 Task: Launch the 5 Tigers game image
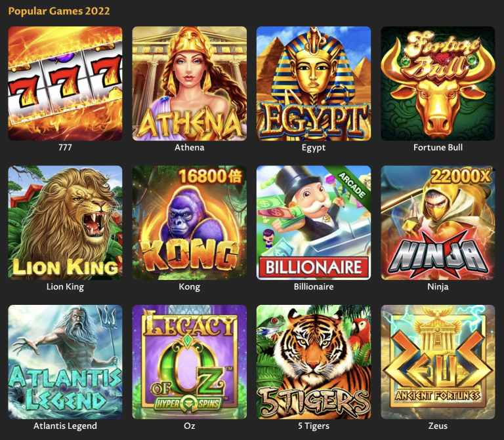click(x=314, y=362)
